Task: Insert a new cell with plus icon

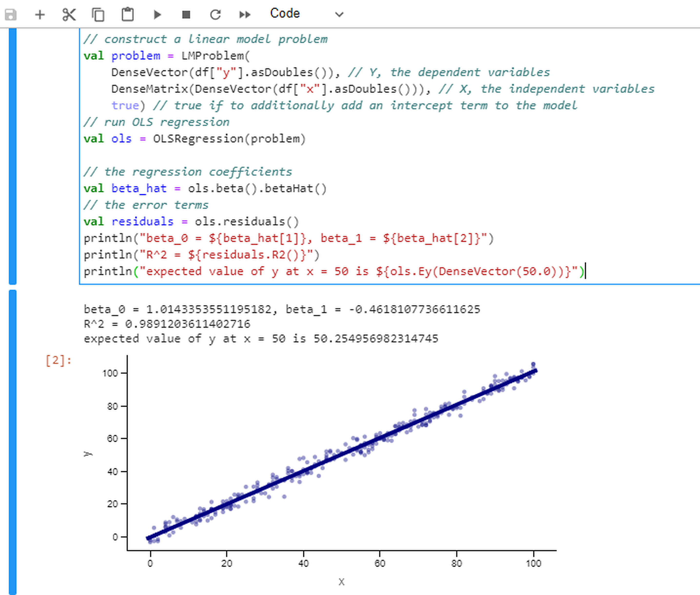Action: coord(40,14)
